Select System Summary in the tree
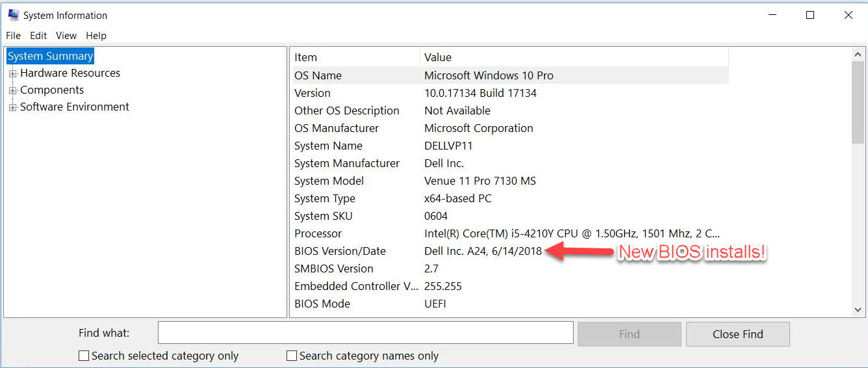 (x=51, y=57)
